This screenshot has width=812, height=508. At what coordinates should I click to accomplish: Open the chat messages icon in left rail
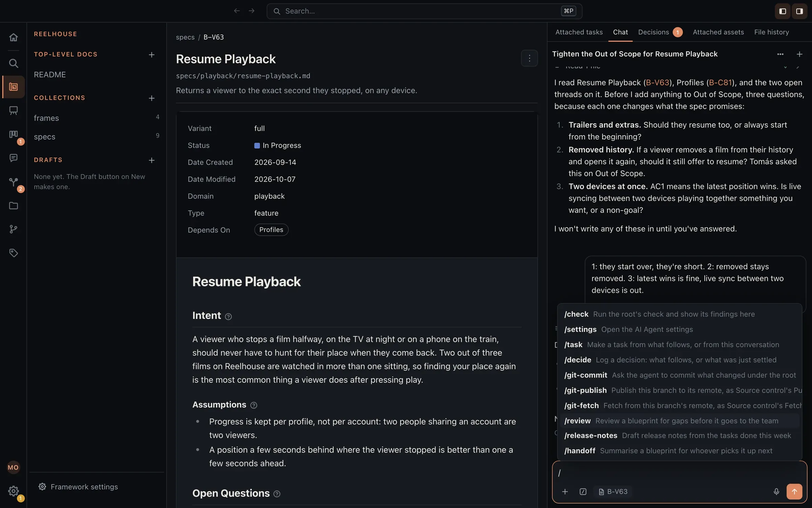(13, 158)
